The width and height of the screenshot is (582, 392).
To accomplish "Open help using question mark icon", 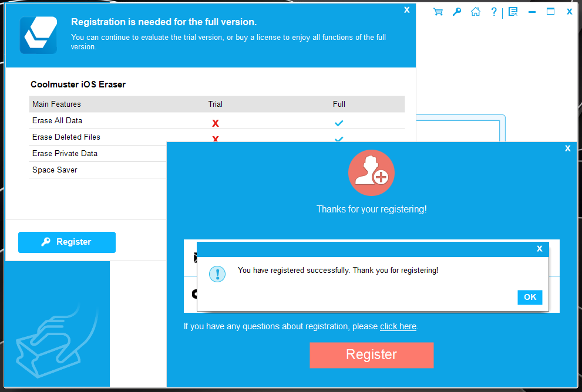I will click(494, 12).
